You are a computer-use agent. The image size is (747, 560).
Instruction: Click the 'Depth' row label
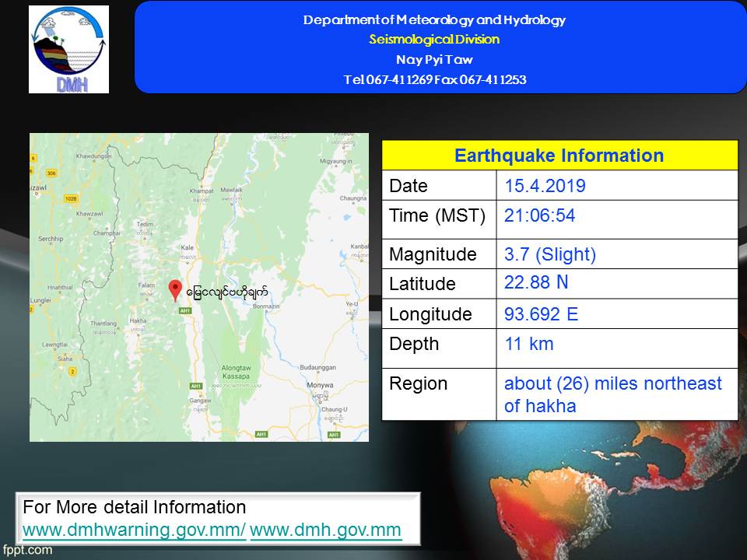click(x=413, y=344)
